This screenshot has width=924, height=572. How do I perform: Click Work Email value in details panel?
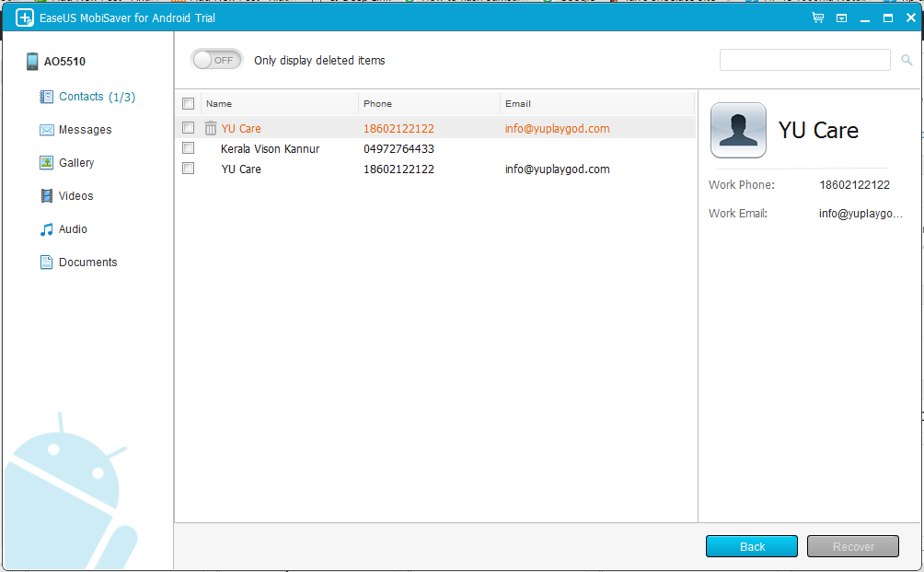click(x=860, y=214)
